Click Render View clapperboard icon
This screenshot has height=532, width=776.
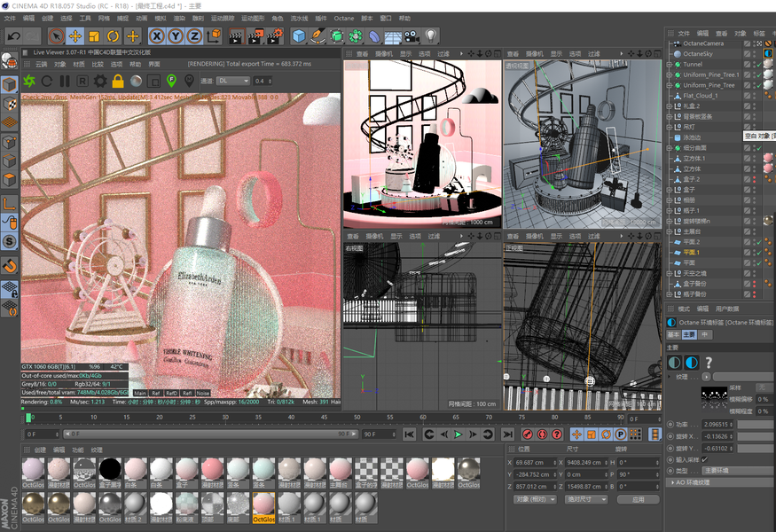(x=236, y=36)
